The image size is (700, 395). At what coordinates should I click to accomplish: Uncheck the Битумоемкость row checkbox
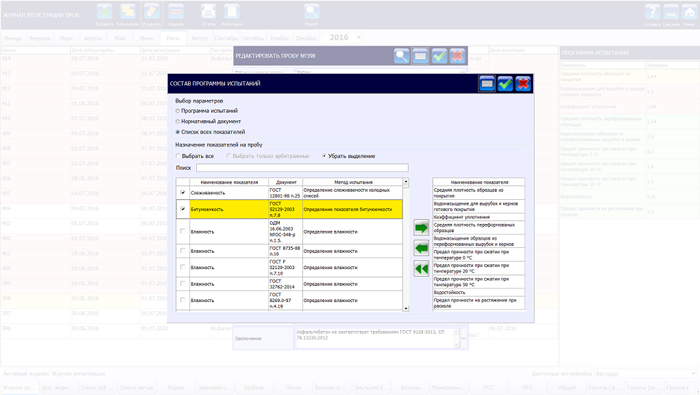point(182,208)
